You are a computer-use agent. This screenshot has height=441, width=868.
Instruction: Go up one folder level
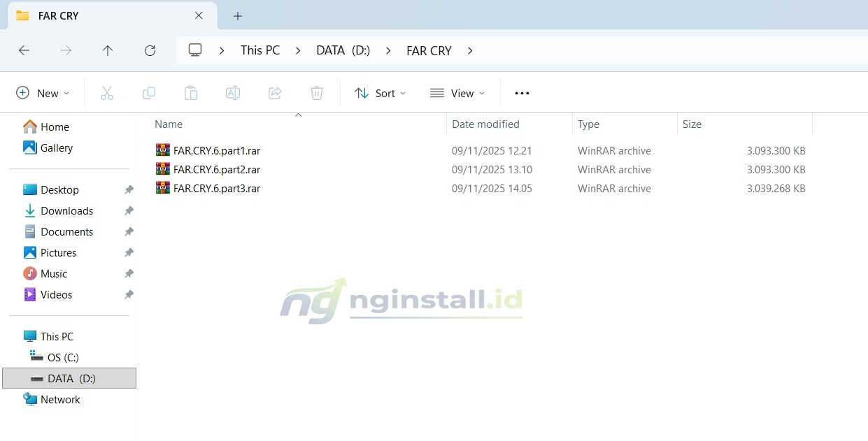(108, 50)
